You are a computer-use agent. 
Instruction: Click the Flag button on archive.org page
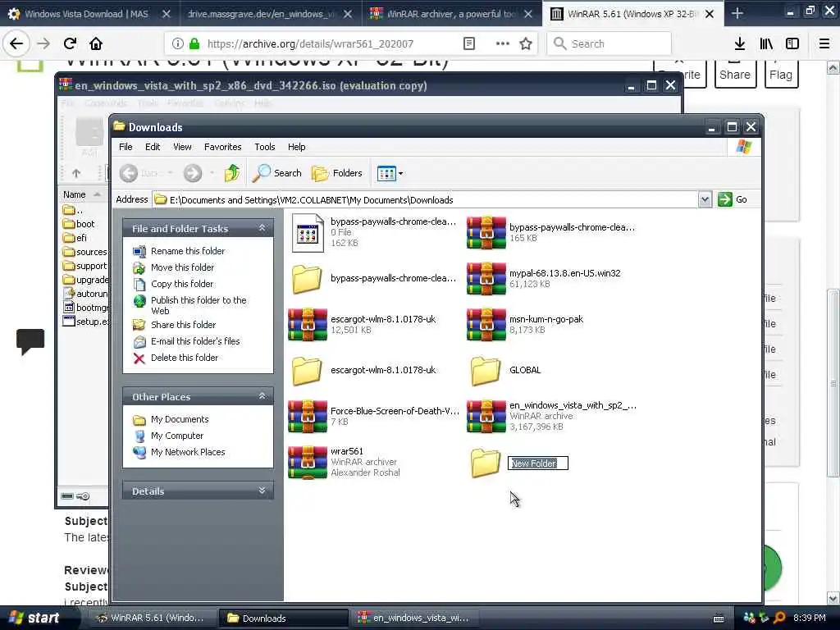tap(781, 75)
